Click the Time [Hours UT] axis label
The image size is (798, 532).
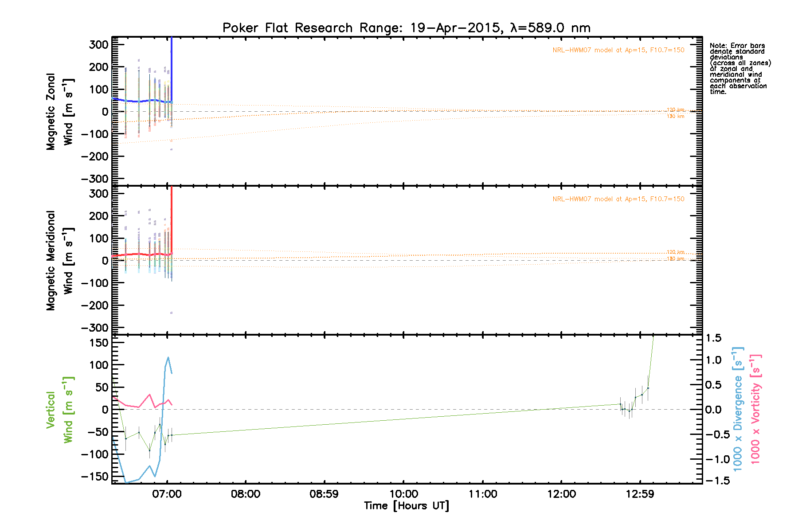click(406, 506)
